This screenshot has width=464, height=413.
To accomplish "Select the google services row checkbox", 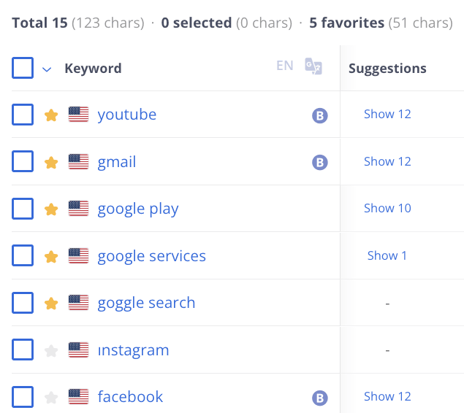I will 23,256.
